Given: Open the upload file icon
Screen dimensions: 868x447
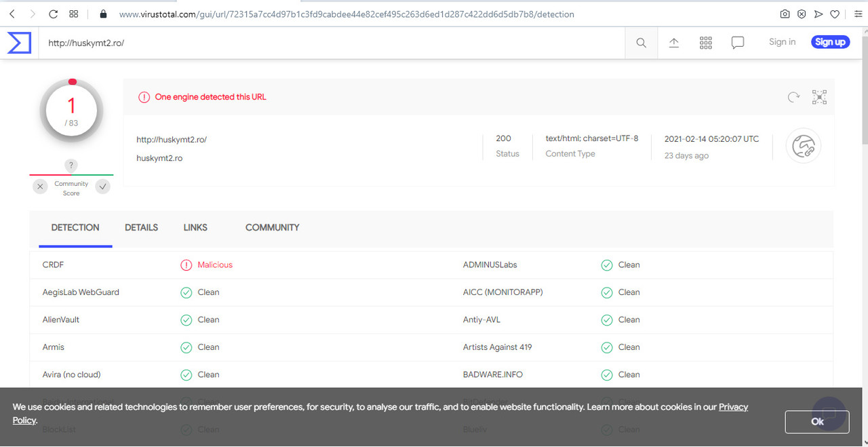Looking at the screenshot, I should [x=674, y=43].
